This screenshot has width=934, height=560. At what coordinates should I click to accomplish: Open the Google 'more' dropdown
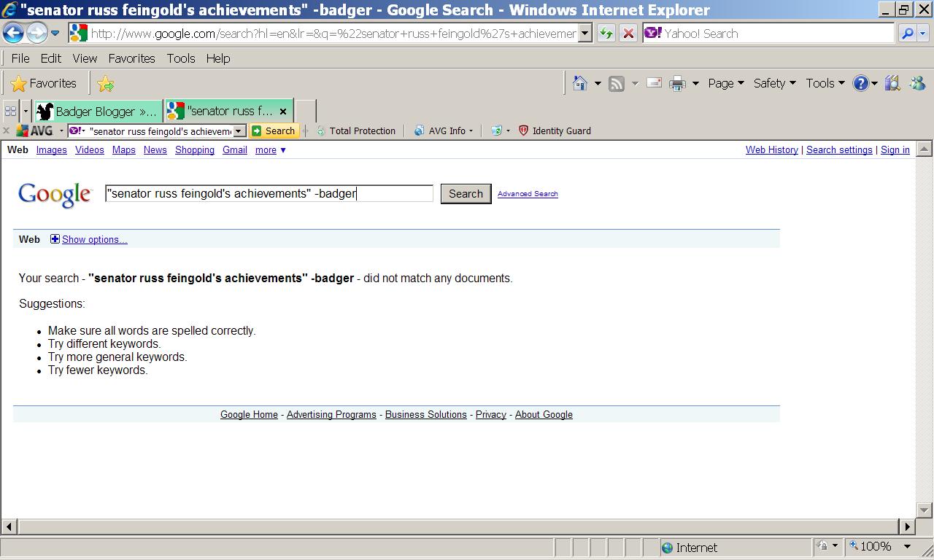tap(270, 150)
